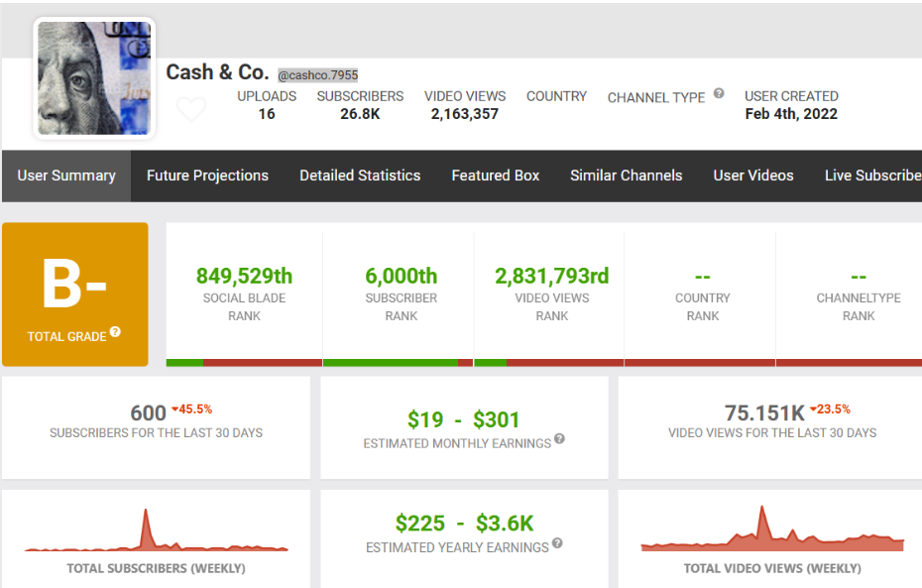This screenshot has height=588, width=922.
Task: Go to the Similar Channels tab
Action: click(626, 176)
